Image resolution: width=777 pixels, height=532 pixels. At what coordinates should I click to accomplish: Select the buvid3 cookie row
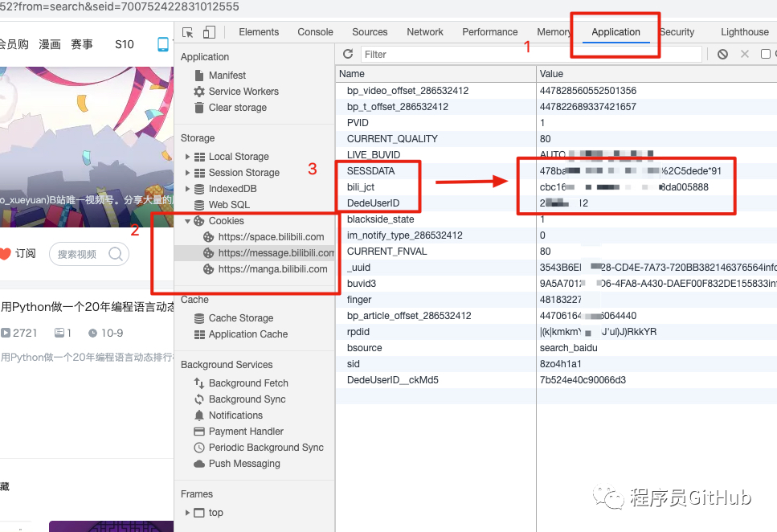pyautogui.click(x=556, y=284)
